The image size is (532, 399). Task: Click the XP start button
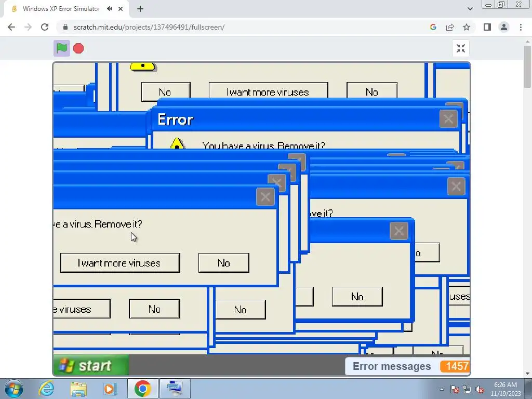(x=91, y=365)
